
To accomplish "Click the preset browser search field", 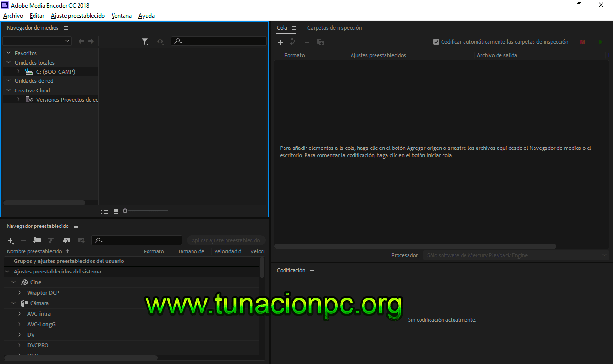I will pos(137,240).
